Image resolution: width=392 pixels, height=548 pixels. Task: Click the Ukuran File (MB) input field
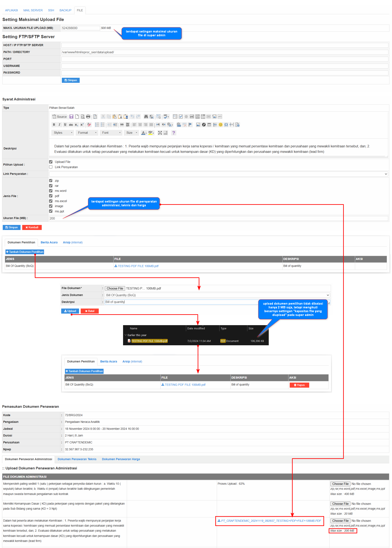pos(219,218)
